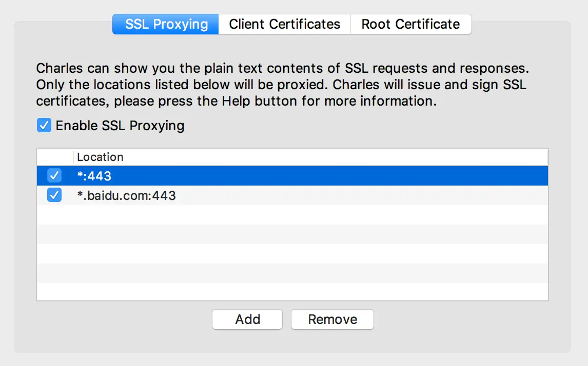Click the Location column header
Screen dimensions: 588x366
[x=310, y=157]
